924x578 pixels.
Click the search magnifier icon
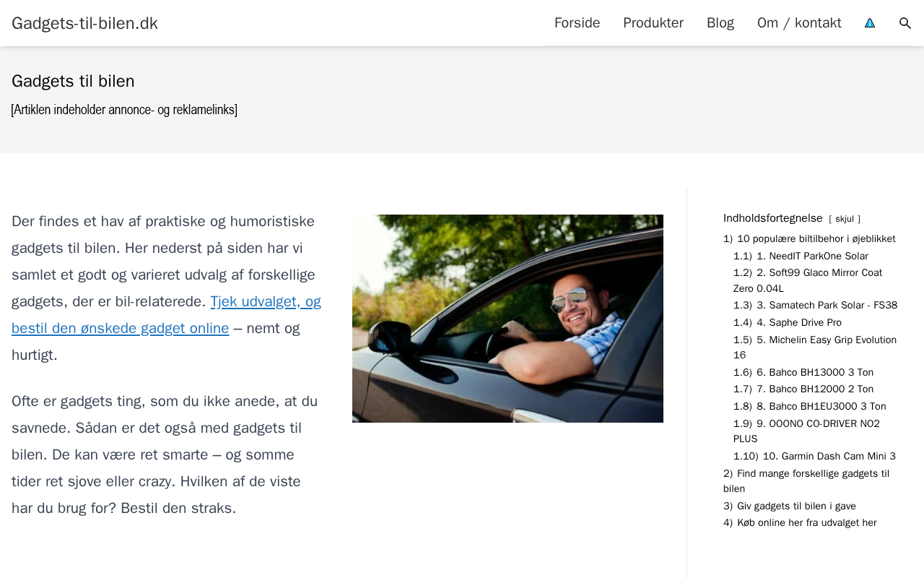905,23
